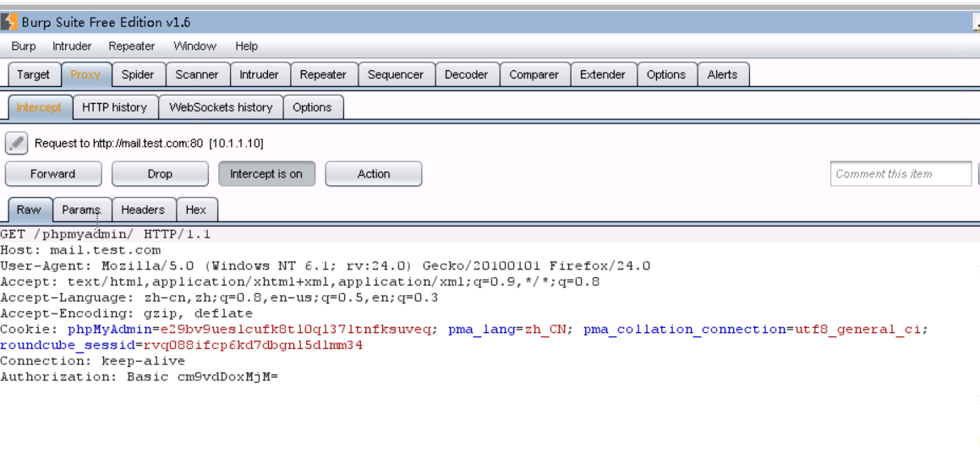Click the pencil edit target icon
Viewport: 980px width, 453px height.
coord(17,143)
